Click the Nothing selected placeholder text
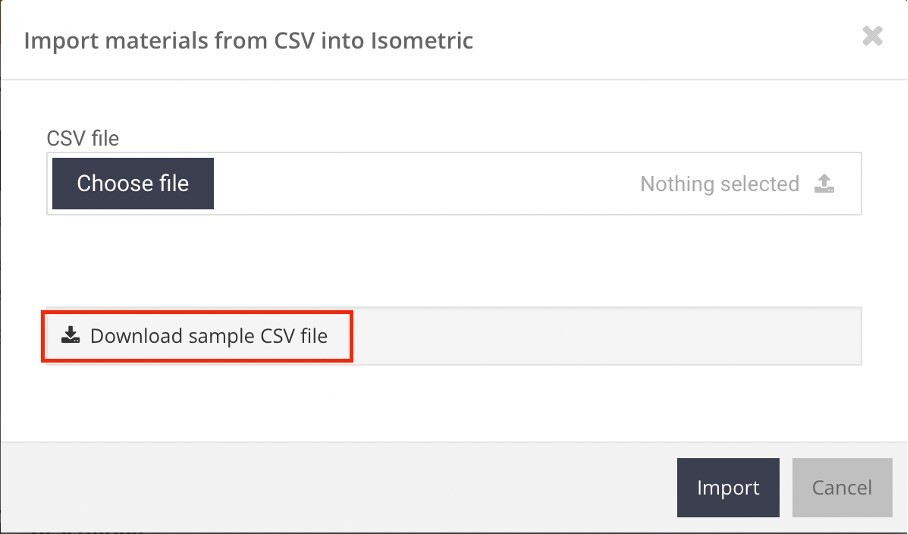The height and width of the screenshot is (534, 908). (x=720, y=184)
